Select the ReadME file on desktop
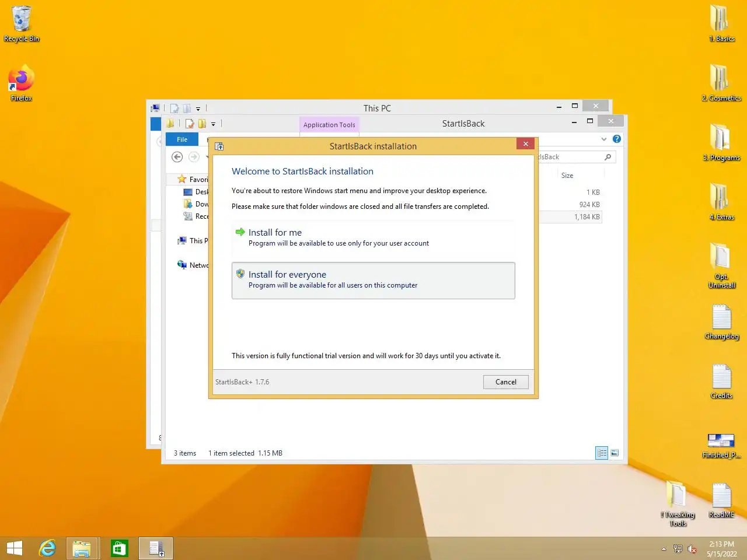Image resolution: width=747 pixels, height=560 pixels. [x=721, y=501]
